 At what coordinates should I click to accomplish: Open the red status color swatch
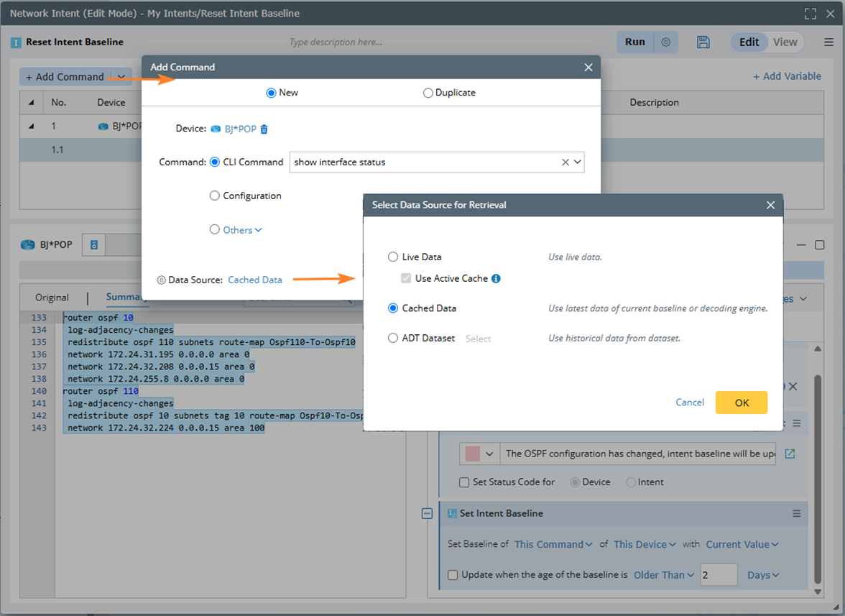(x=472, y=454)
